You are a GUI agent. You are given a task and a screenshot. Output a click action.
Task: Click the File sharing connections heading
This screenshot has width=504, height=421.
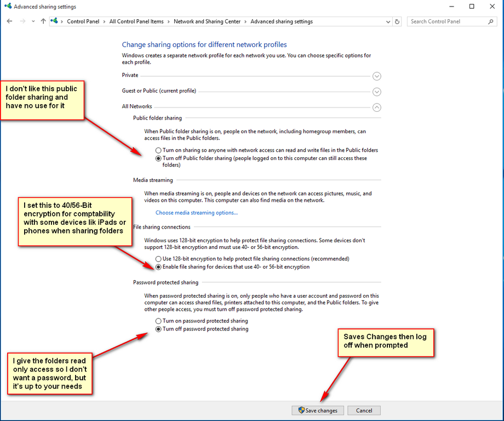pos(162,227)
